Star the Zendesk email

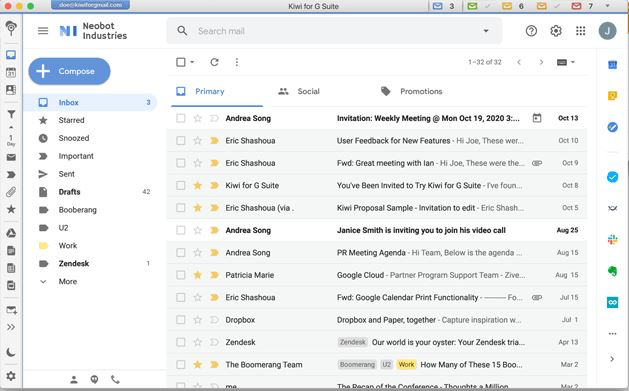197,342
